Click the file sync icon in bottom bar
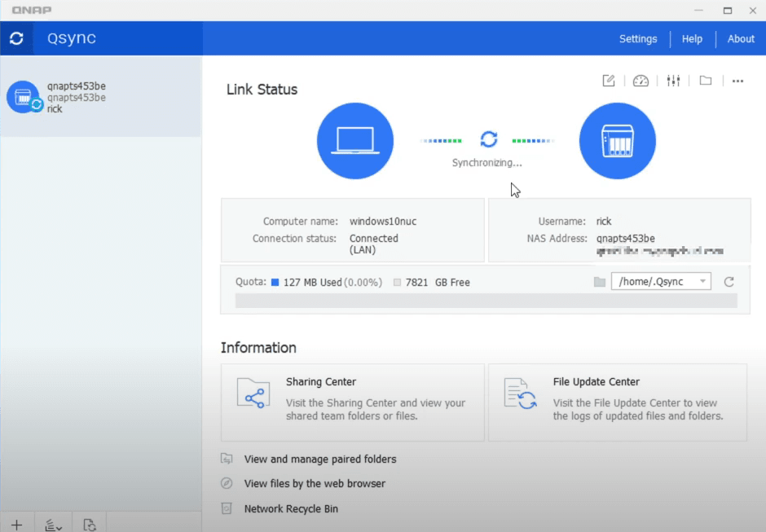The image size is (766, 532). click(x=90, y=525)
